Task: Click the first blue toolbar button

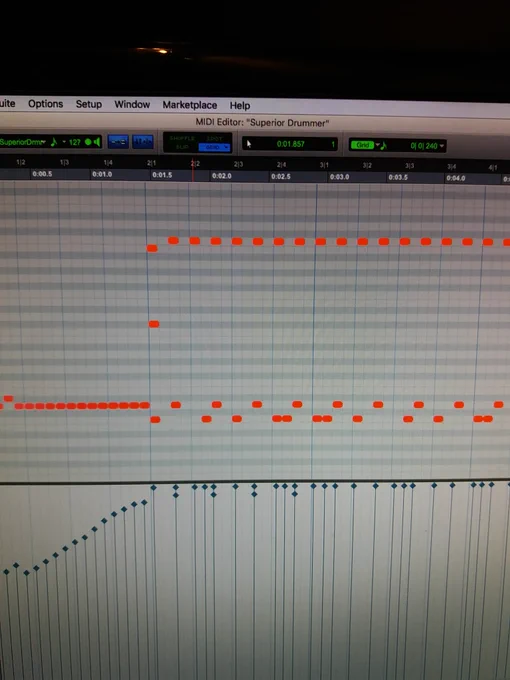Action: click(118, 142)
